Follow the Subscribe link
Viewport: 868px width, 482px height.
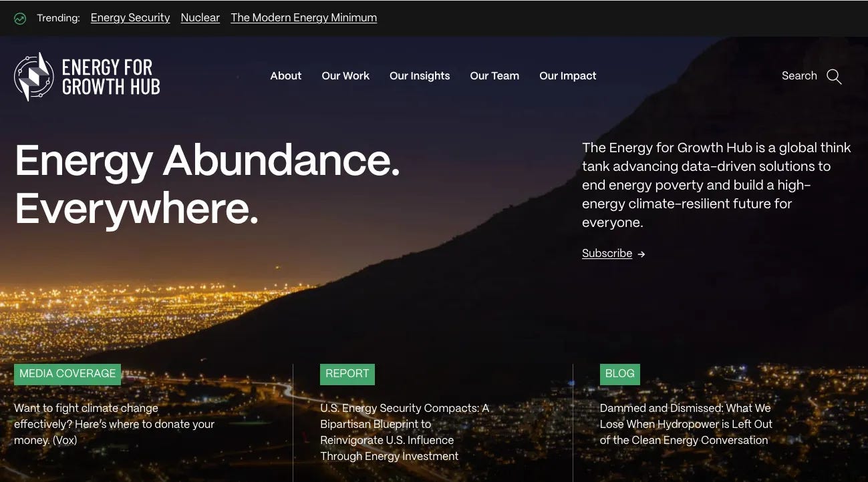coord(607,254)
